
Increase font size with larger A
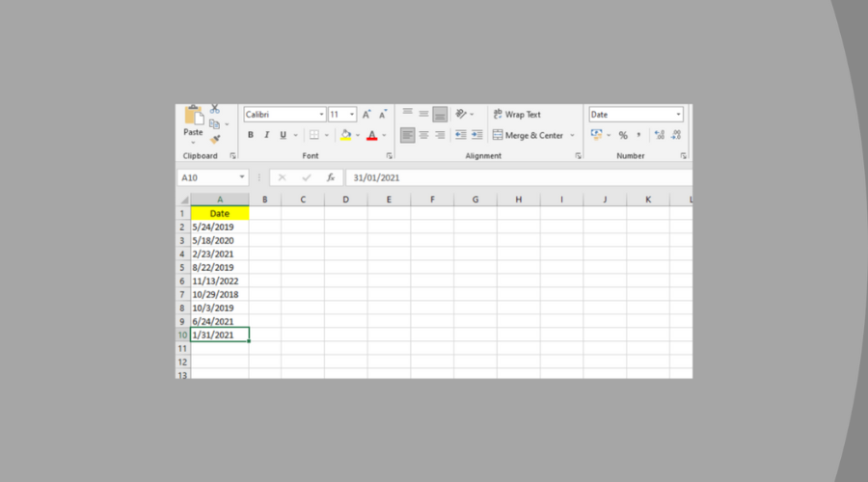tap(366, 115)
